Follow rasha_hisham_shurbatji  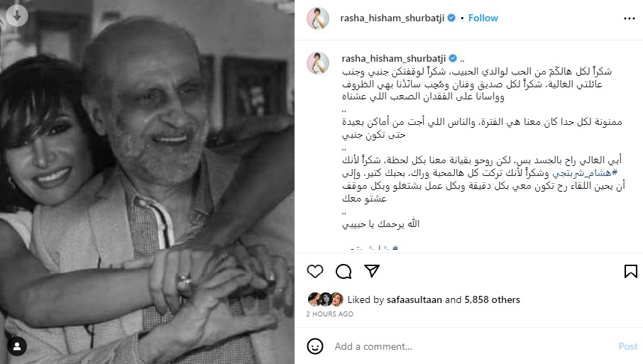pos(483,18)
